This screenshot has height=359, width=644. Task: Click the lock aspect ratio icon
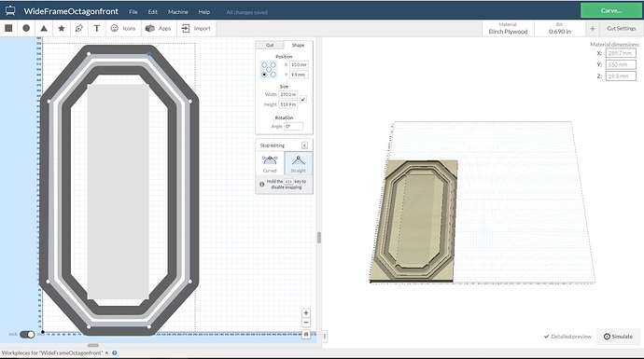click(x=303, y=99)
